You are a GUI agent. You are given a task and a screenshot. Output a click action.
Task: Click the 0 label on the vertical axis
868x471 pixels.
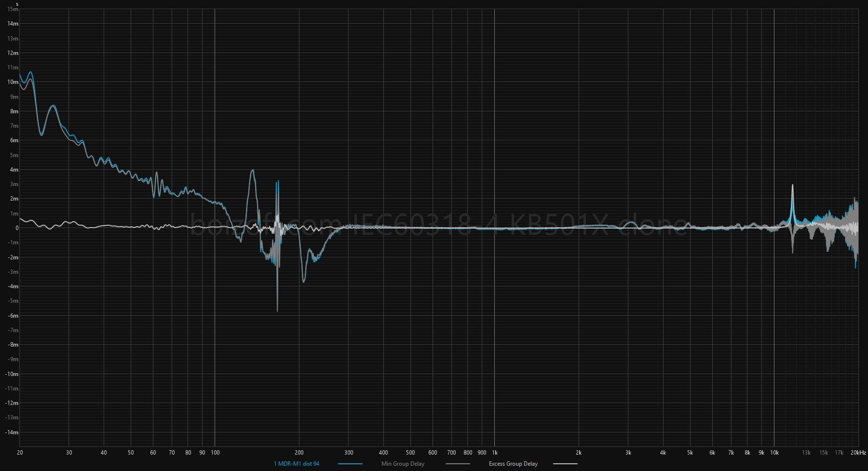coord(17,228)
